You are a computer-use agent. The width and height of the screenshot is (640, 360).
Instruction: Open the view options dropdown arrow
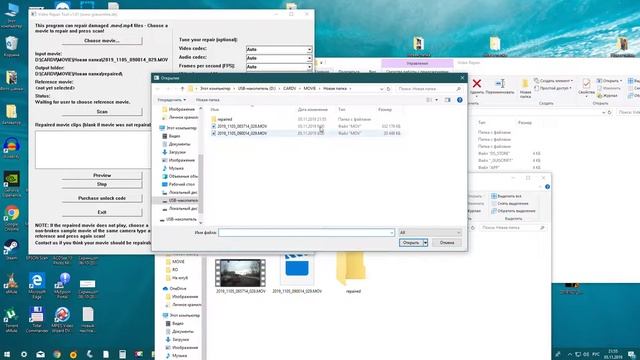click(x=436, y=100)
